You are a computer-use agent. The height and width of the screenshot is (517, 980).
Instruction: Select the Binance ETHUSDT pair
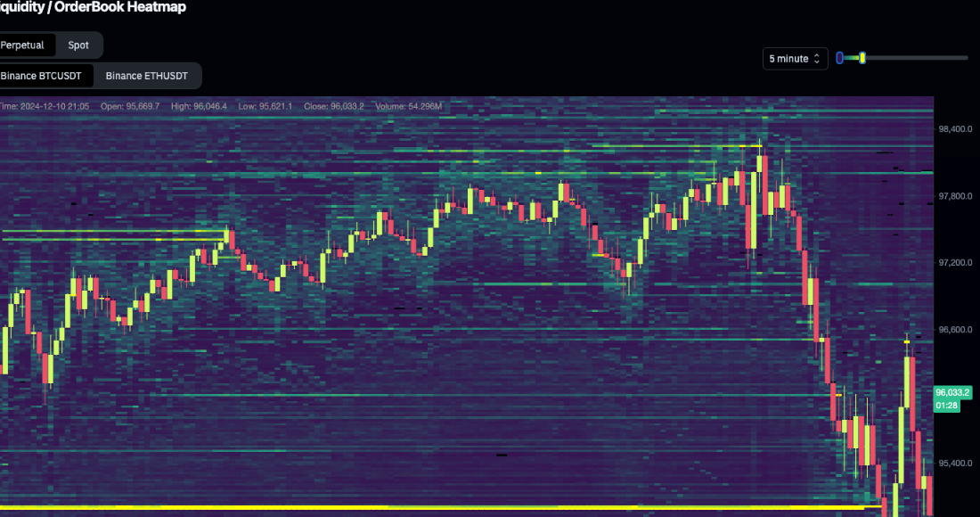pos(146,76)
